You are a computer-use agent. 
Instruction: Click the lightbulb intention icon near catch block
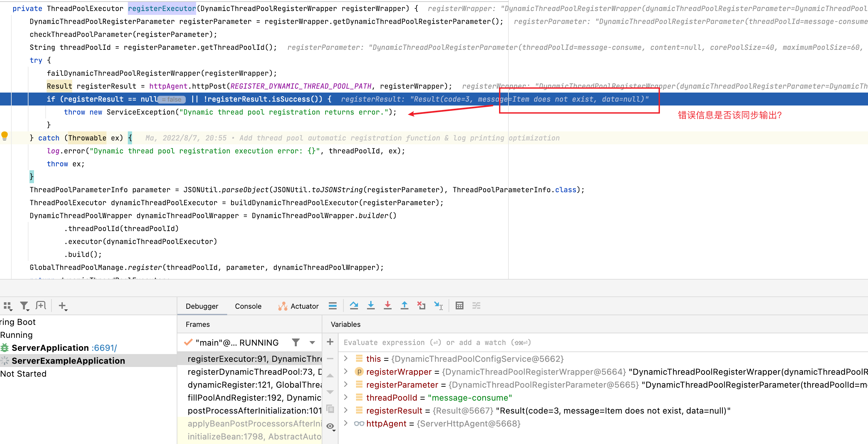click(5, 136)
